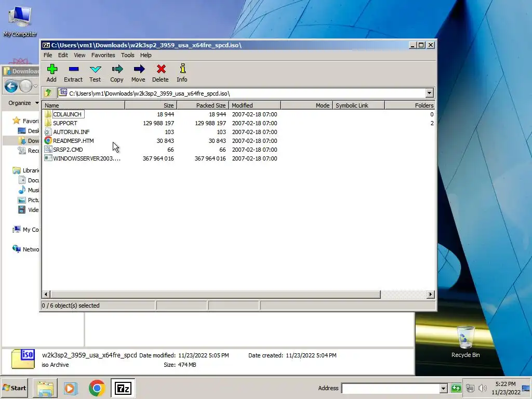The height and width of the screenshot is (399, 532).
Task: Select the WINDOWSSERVER2003 file icon
Action: click(x=48, y=158)
